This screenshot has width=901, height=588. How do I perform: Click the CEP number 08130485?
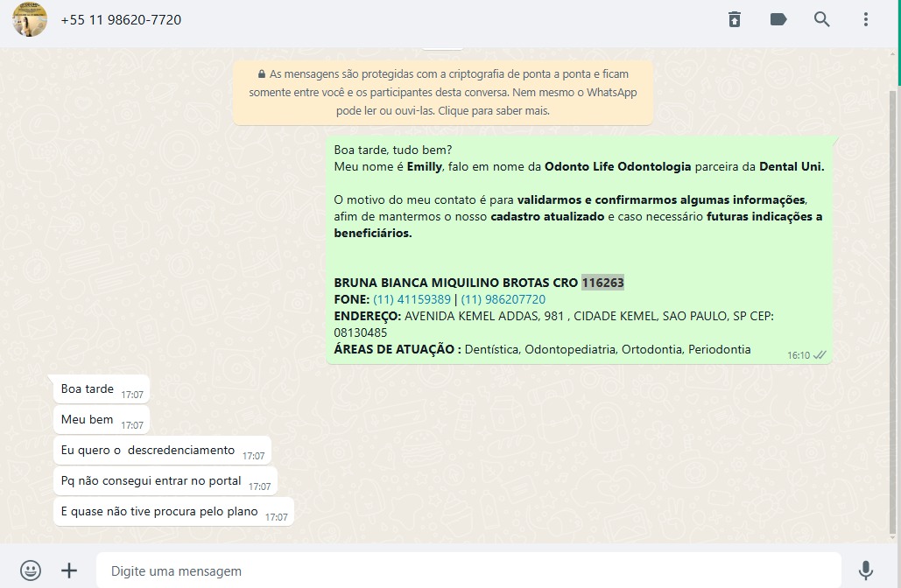pyautogui.click(x=360, y=332)
